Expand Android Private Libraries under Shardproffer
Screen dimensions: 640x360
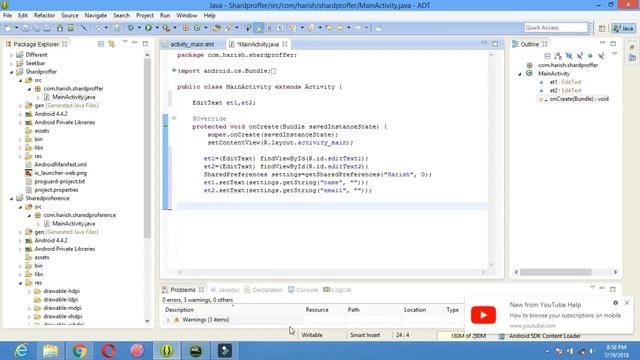click(x=21, y=122)
